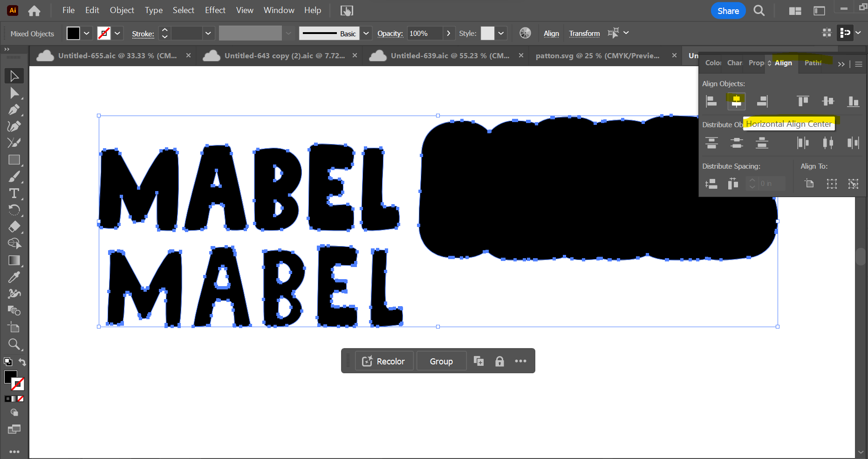Toggle Align To Artboard option

point(809,184)
